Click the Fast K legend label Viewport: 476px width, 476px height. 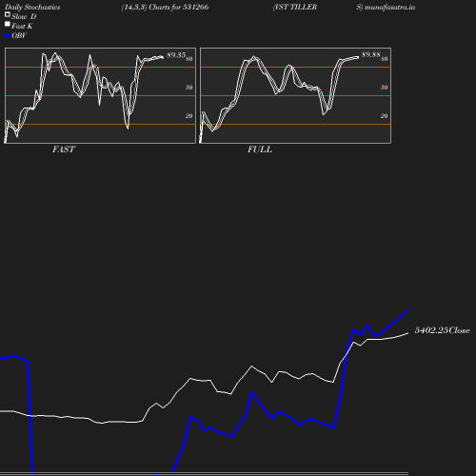coord(22,26)
